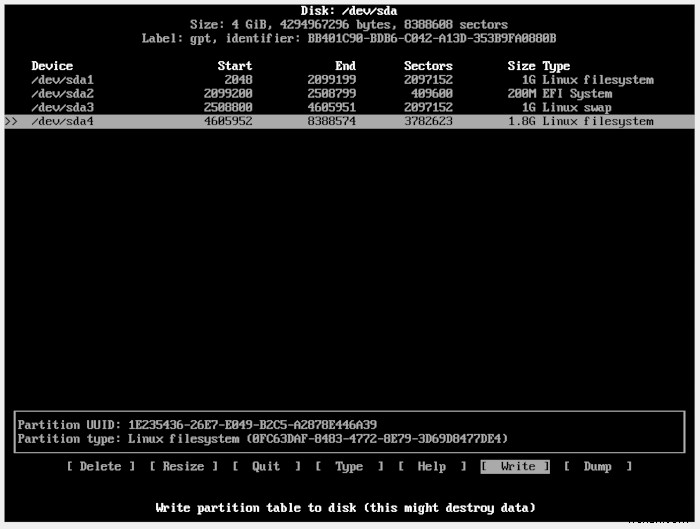Click start sector value 2508800

tap(228, 108)
